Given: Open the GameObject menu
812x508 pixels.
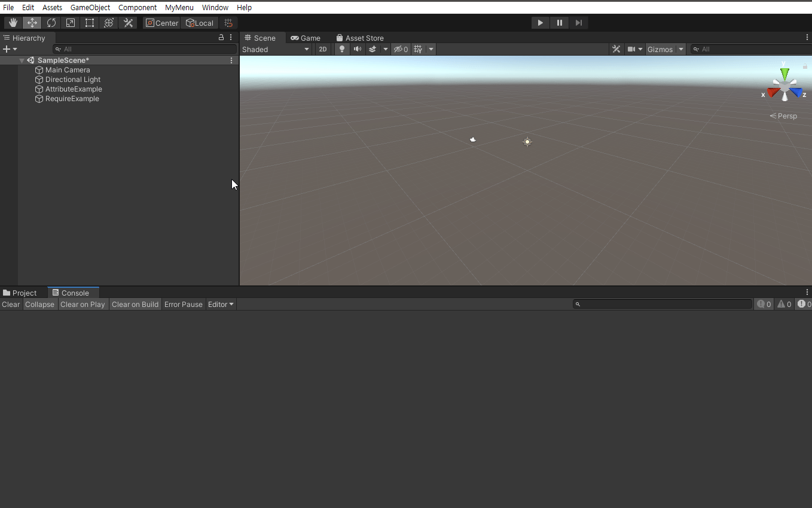Looking at the screenshot, I should [90, 8].
